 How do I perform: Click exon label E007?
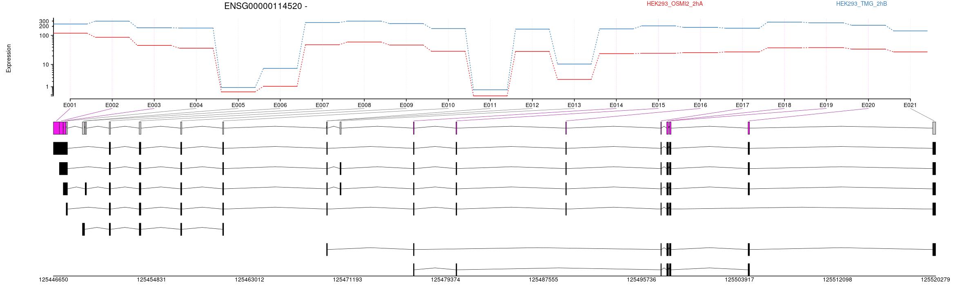tap(322, 105)
